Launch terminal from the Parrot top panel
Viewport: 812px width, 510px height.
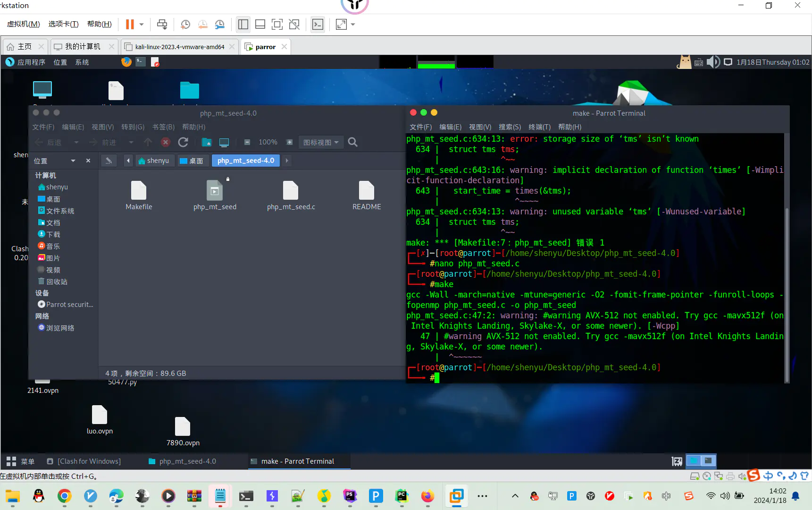tap(141, 62)
